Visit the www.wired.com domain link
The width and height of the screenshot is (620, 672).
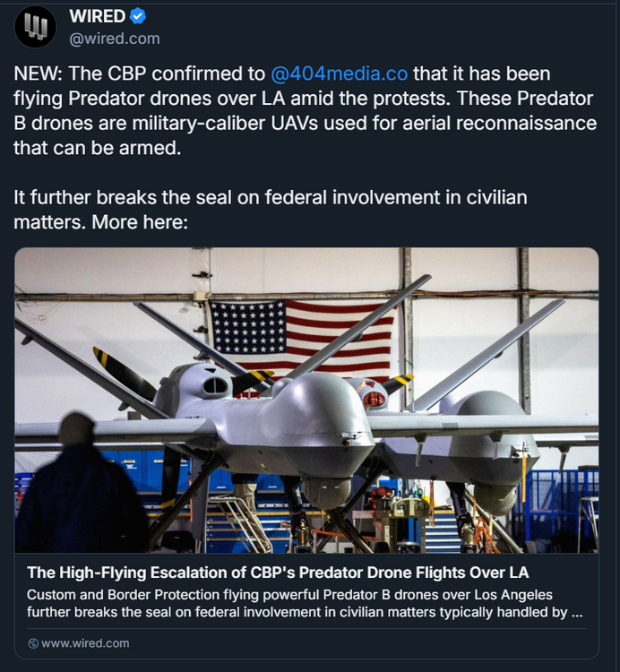click(x=85, y=643)
